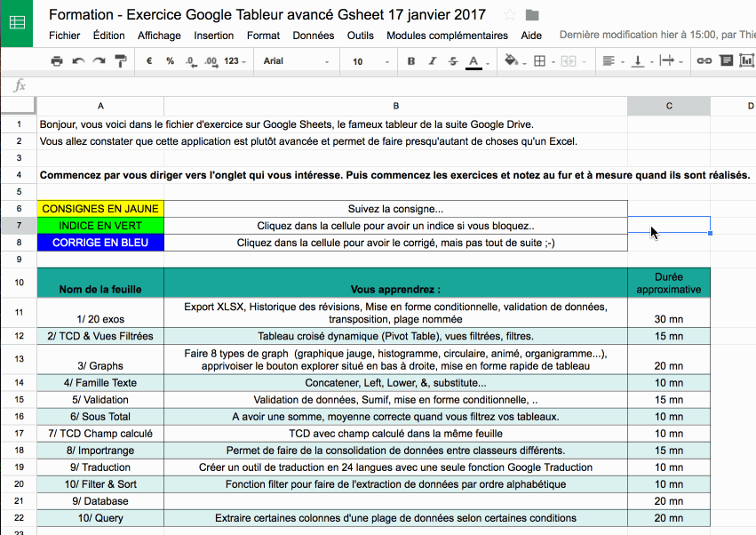
Task: Open the Insertion menu
Action: pyautogui.click(x=213, y=36)
